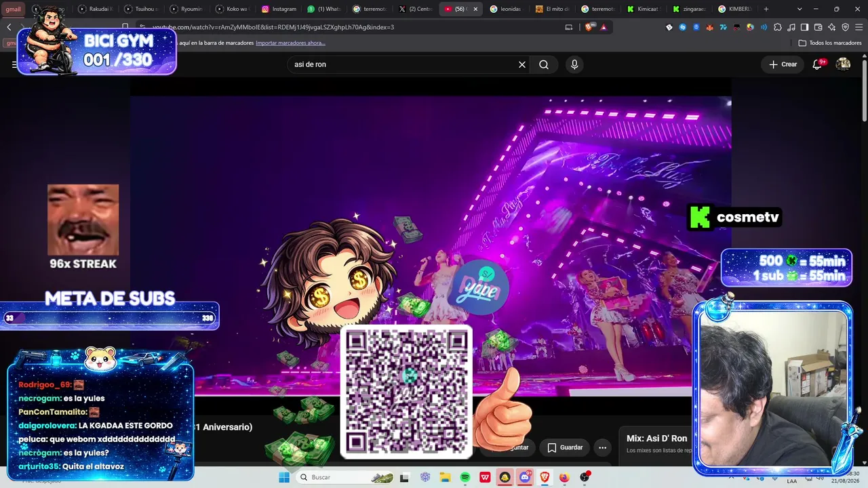Open the gmail bookmark tab

[x=13, y=9]
